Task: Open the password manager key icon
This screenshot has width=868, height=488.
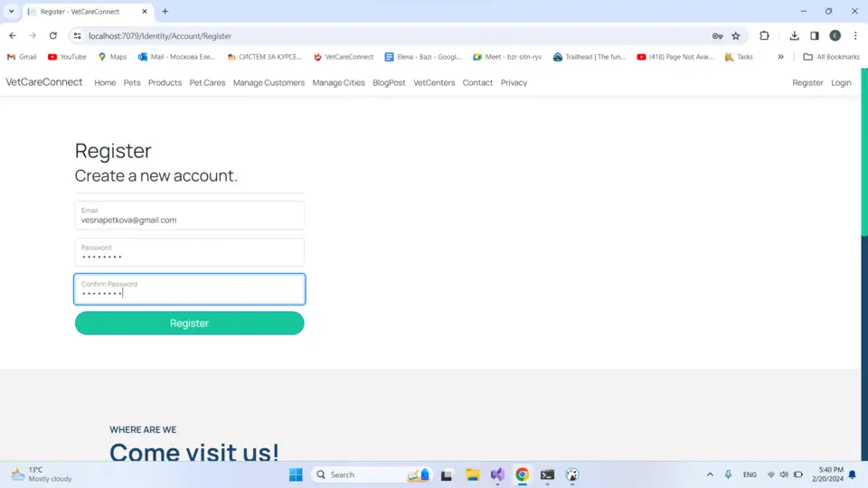Action: [717, 36]
